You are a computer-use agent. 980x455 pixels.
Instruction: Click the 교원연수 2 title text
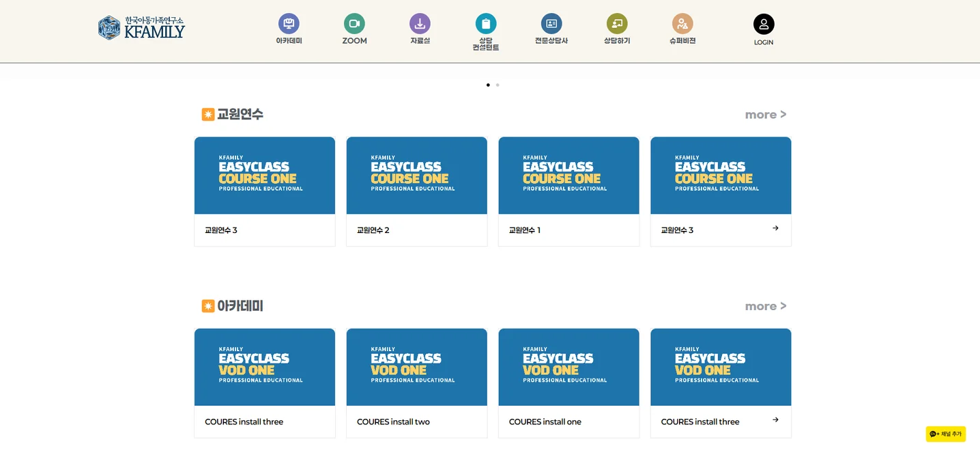(373, 230)
